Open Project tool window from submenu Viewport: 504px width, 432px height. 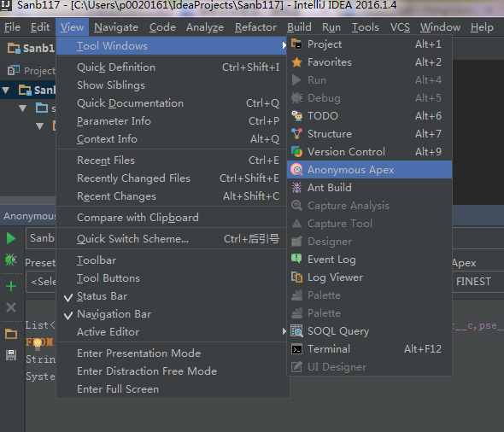click(x=369, y=44)
